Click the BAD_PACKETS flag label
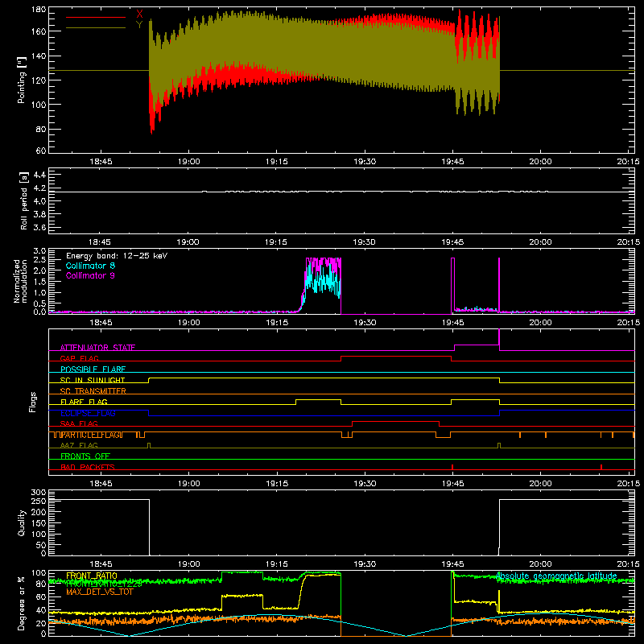 coord(88,468)
